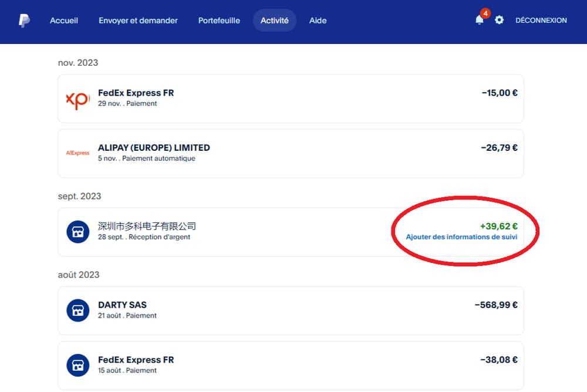Screen dimensions: 587x392
Task: Click the PayPal logo icon
Action: pyautogui.click(x=24, y=21)
